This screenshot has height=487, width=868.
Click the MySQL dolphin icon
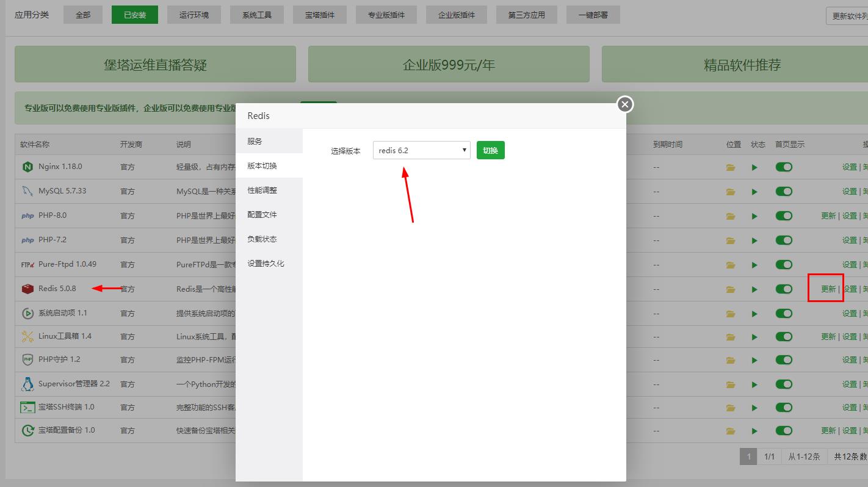pos(26,191)
